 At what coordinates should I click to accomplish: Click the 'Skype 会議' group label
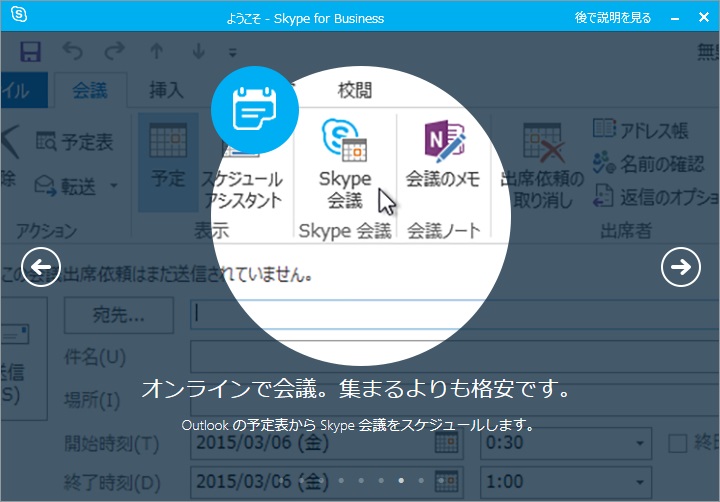[345, 231]
